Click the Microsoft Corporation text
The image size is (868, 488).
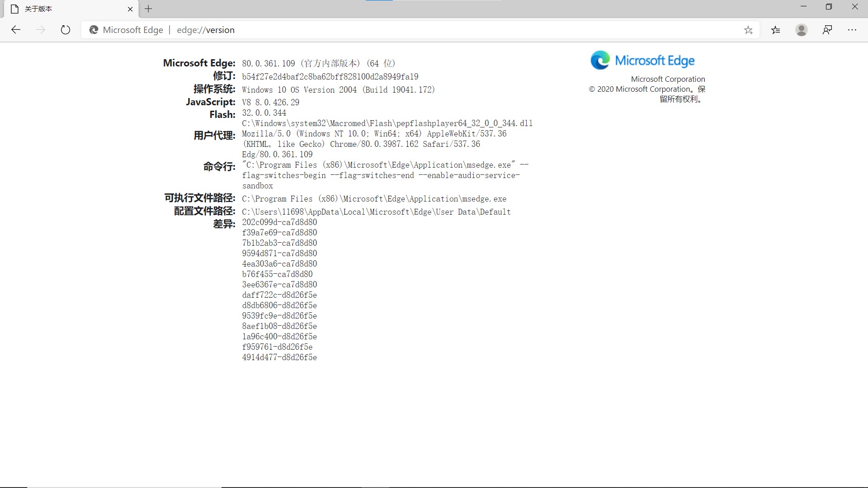pos(668,79)
